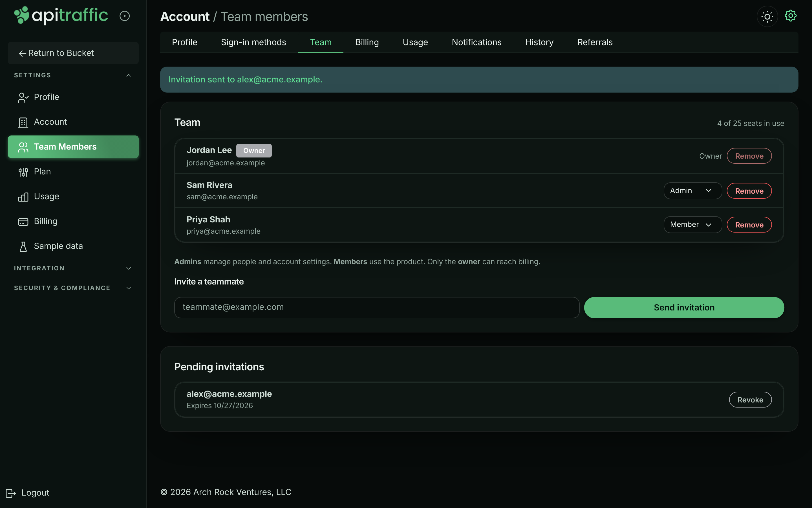The image size is (812, 508).
Task: Switch to the Profile tab
Action: (185, 42)
